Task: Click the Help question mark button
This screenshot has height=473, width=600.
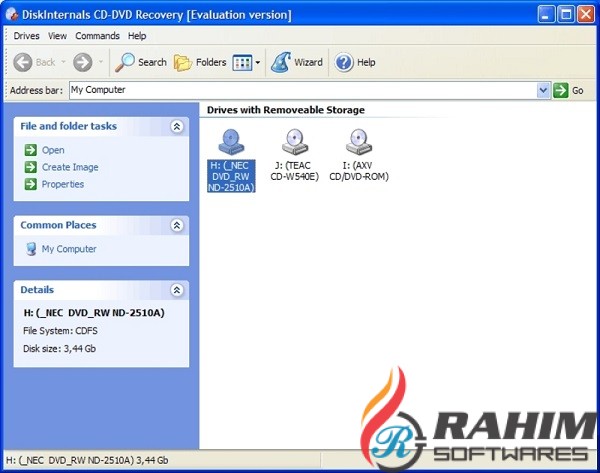Action: (355, 62)
